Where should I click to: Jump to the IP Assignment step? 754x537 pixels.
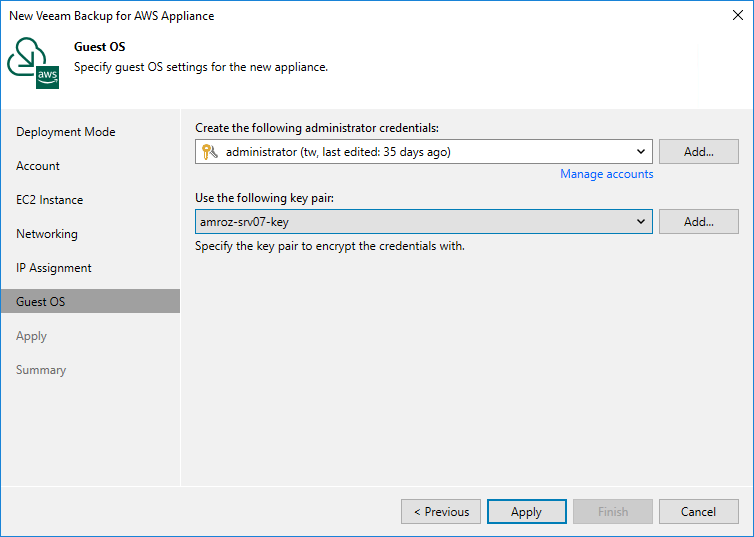54,268
